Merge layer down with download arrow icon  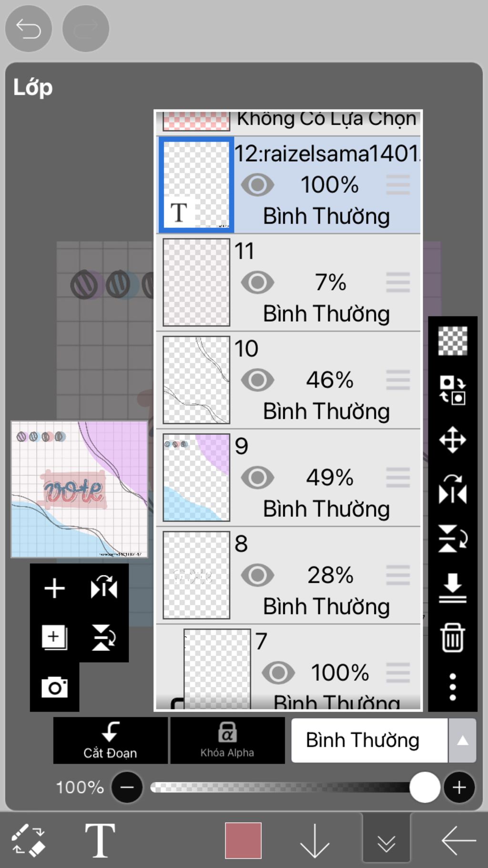pos(452,588)
